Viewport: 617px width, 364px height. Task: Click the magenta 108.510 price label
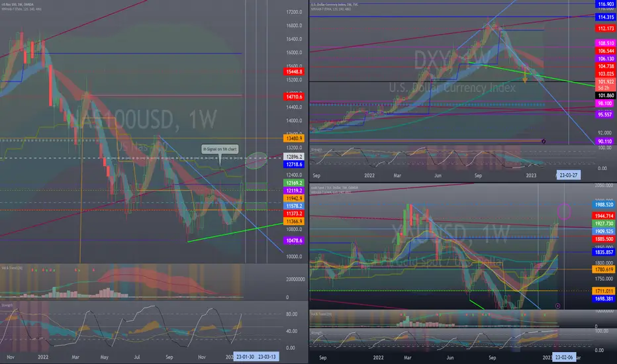pos(606,43)
